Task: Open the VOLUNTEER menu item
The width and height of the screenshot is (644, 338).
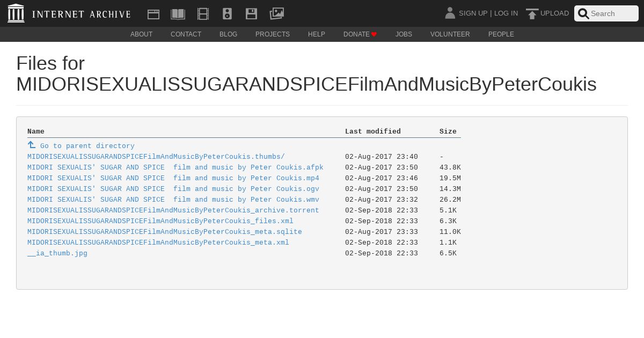Action: click(450, 34)
